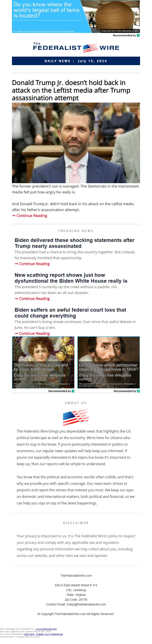Screen dimensions: 152x644
Task: Open the world's largest ball of twine banner
Action: 76,17
